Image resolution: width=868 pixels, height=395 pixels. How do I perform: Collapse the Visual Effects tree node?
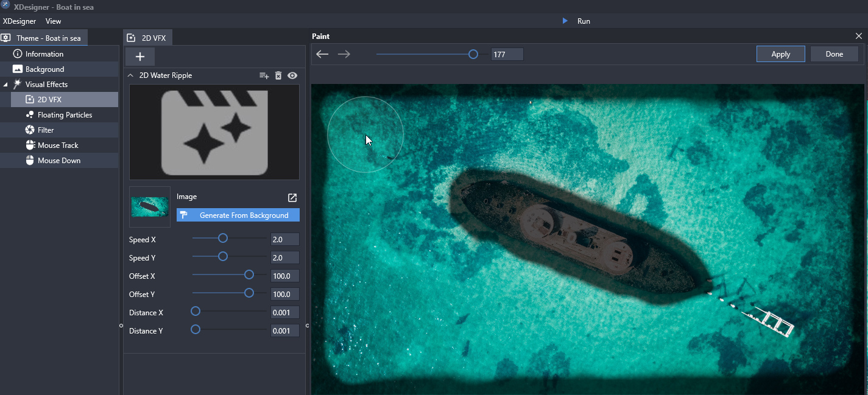[5, 85]
